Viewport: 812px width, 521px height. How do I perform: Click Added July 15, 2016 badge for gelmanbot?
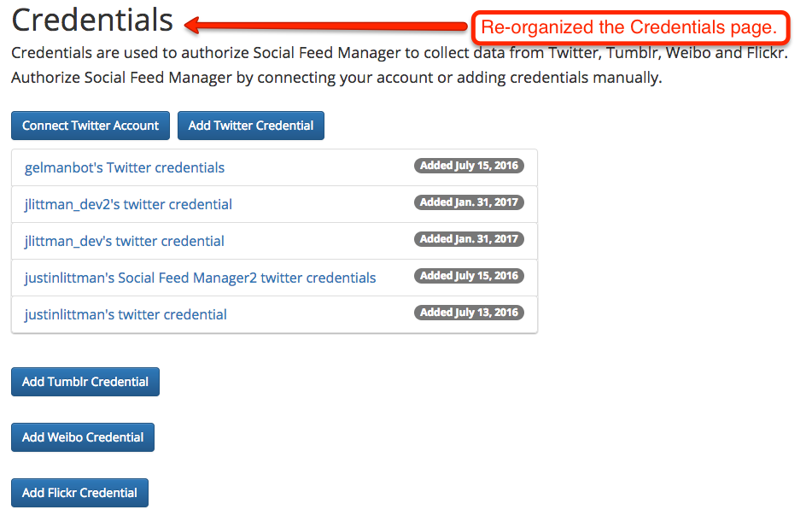pyautogui.click(x=469, y=166)
